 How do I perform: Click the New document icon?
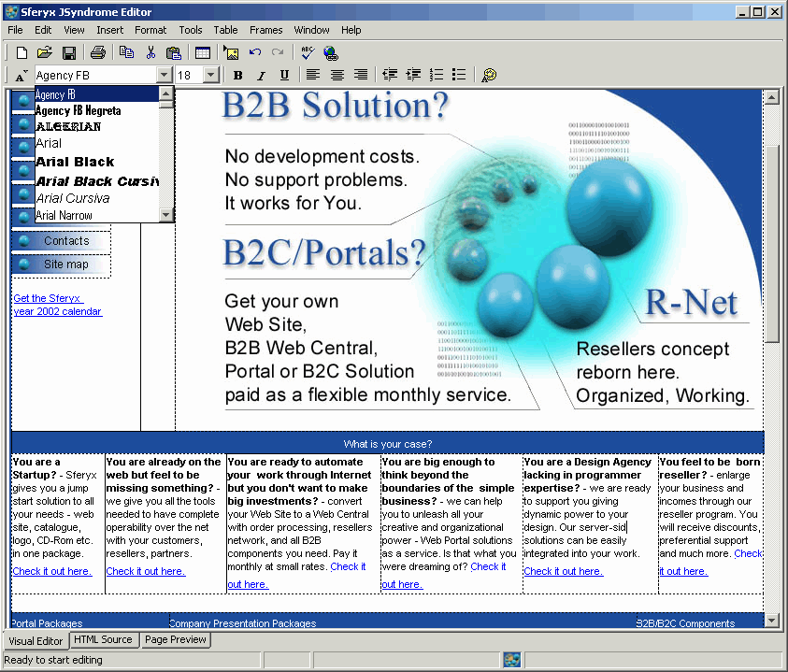pyautogui.click(x=21, y=52)
